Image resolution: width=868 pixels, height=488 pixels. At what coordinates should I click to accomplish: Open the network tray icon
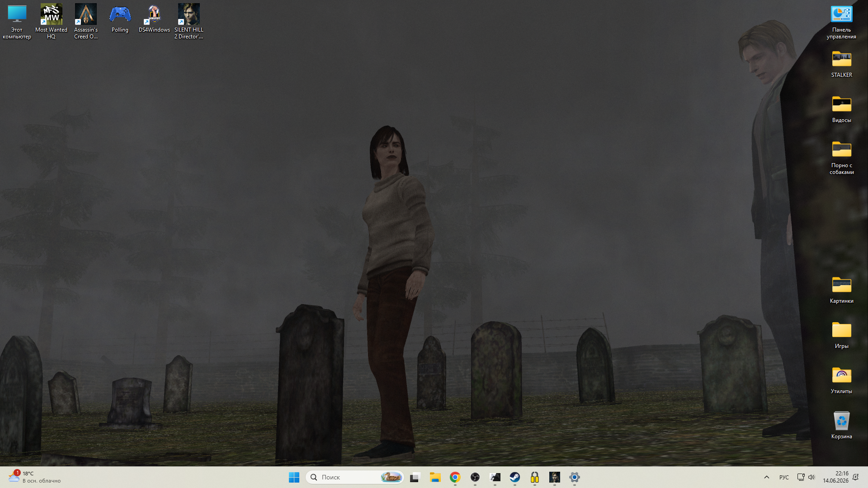801,477
